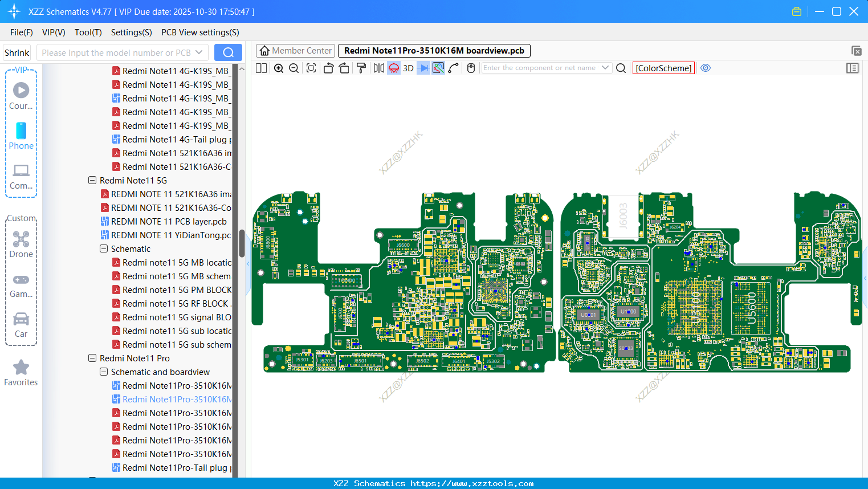
Task: Click the zoom out magnifier icon
Action: (294, 68)
